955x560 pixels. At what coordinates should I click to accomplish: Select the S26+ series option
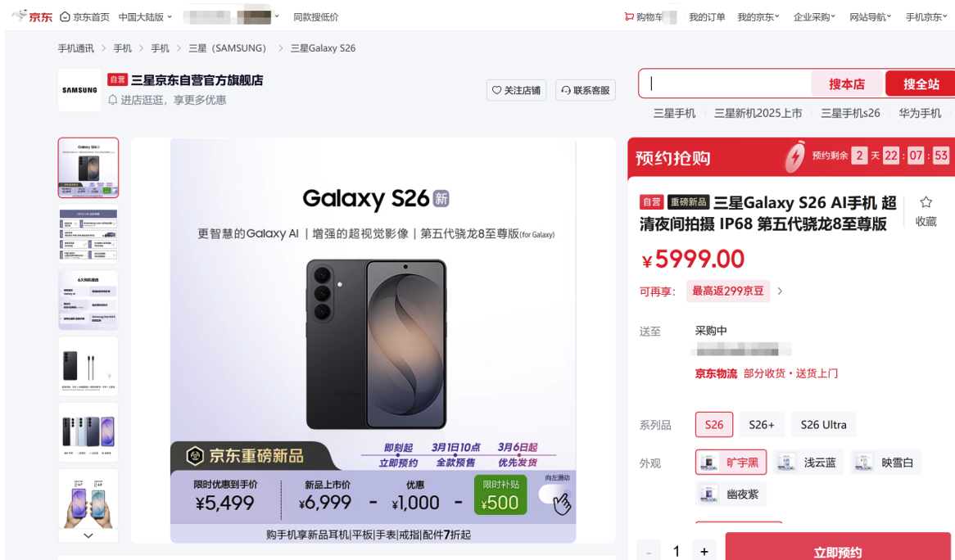[762, 425]
